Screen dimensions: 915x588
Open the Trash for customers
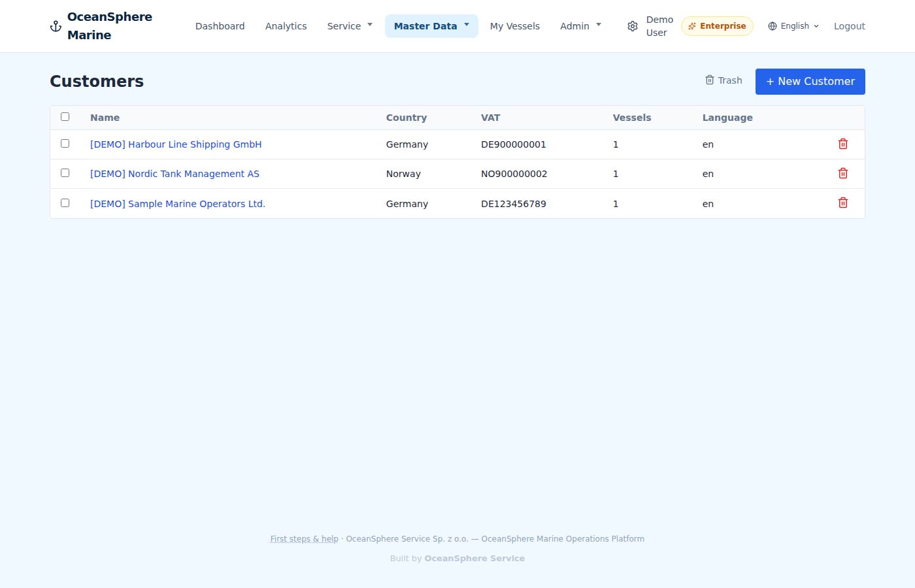click(x=724, y=80)
